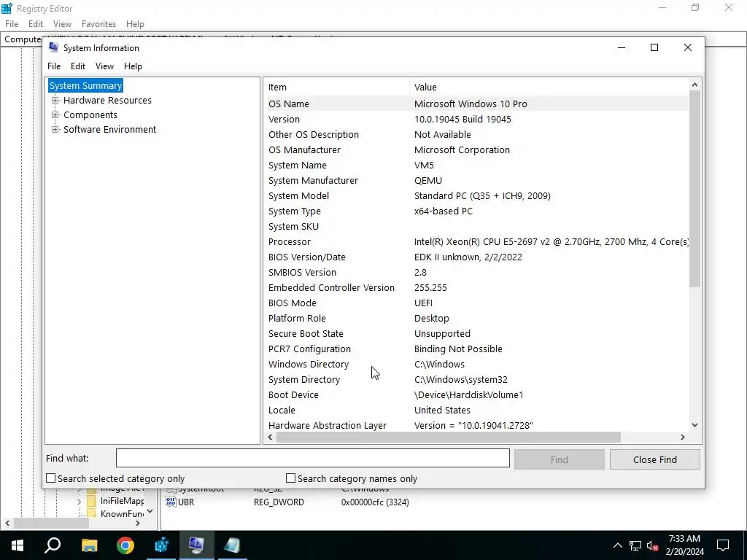The width and height of the screenshot is (747, 560).
Task: Click scroll up arrow in details pane
Action: click(694, 85)
